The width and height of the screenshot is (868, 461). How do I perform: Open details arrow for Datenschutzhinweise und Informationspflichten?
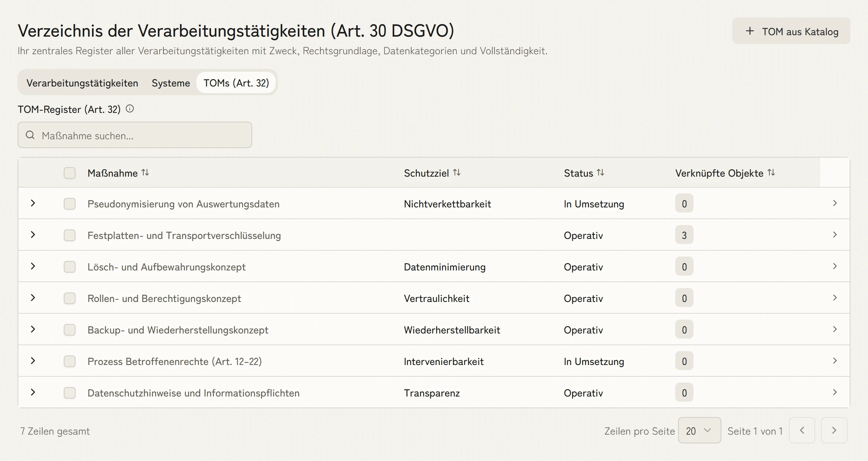point(835,392)
